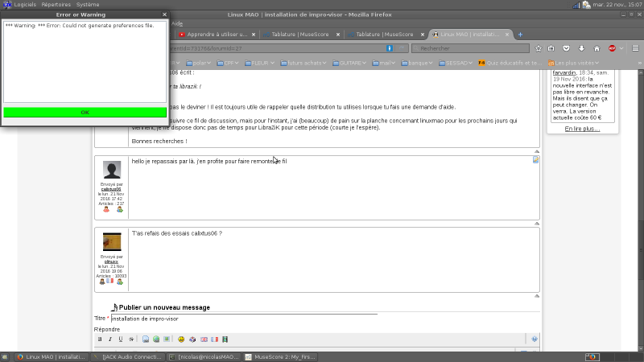
Task: Open the site information icon in URL bar
Action: [x=390, y=48]
